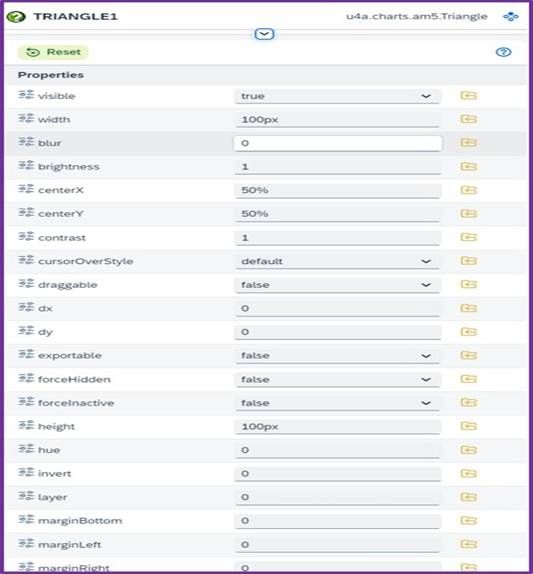This screenshot has height=574, width=533.
Task: Click the hierarchy icon next to u4a.charts.am5.Triangle
Action: coord(510,16)
